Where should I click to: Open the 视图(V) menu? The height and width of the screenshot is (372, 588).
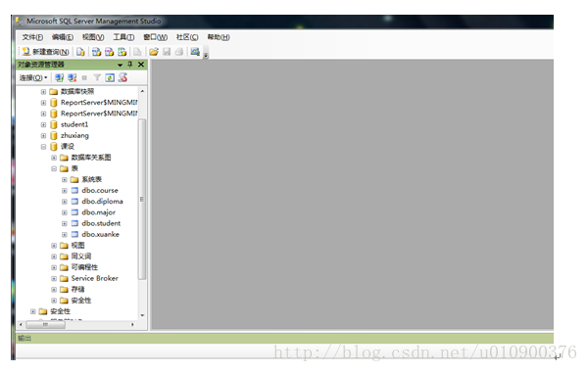coord(93,37)
